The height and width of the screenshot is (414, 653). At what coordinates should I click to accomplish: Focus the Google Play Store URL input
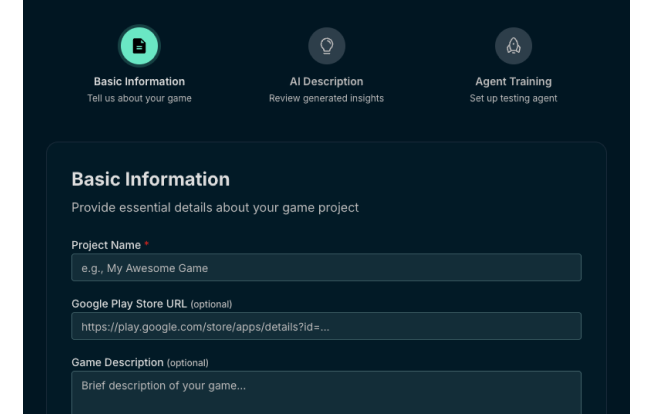326,326
